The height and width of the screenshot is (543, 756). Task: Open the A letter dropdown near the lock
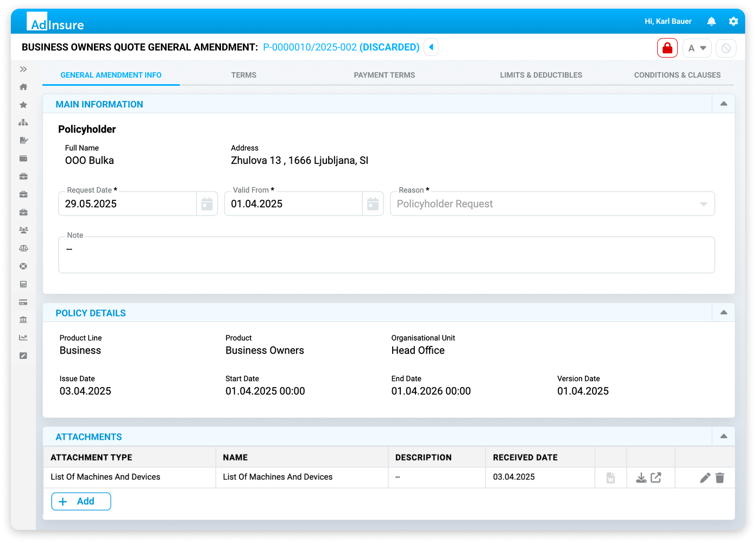(697, 48)
